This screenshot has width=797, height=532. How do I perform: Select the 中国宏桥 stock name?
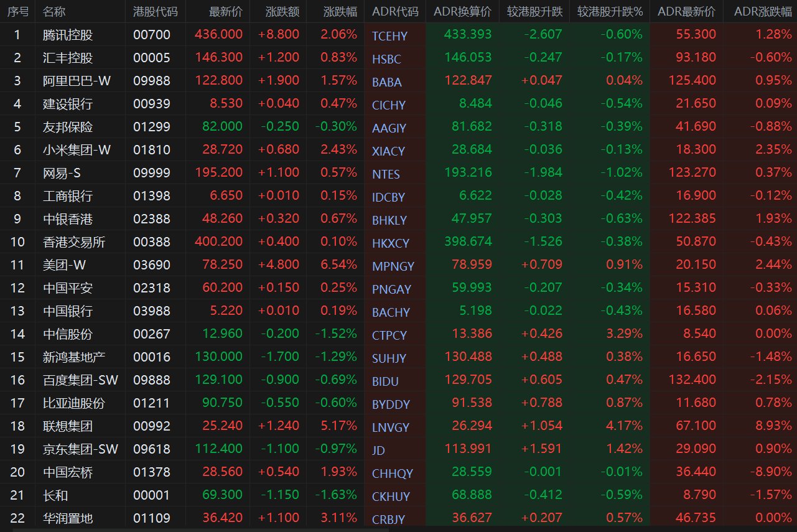point(68,472)
